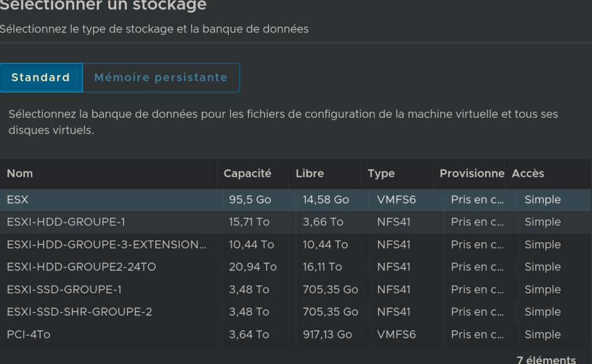This screenshot has width=592, height=364.
Task: Click the Provisionnement column header
Action: coord(472,173)
